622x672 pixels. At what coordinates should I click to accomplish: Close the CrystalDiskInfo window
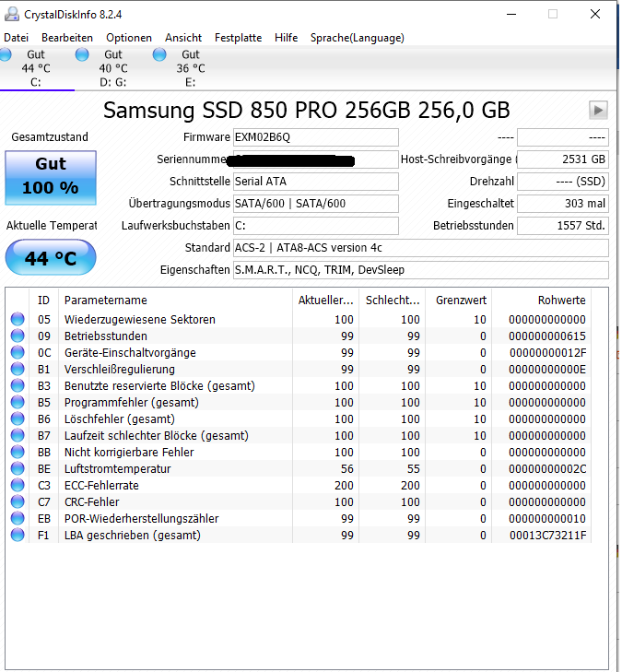click(594, 14)
